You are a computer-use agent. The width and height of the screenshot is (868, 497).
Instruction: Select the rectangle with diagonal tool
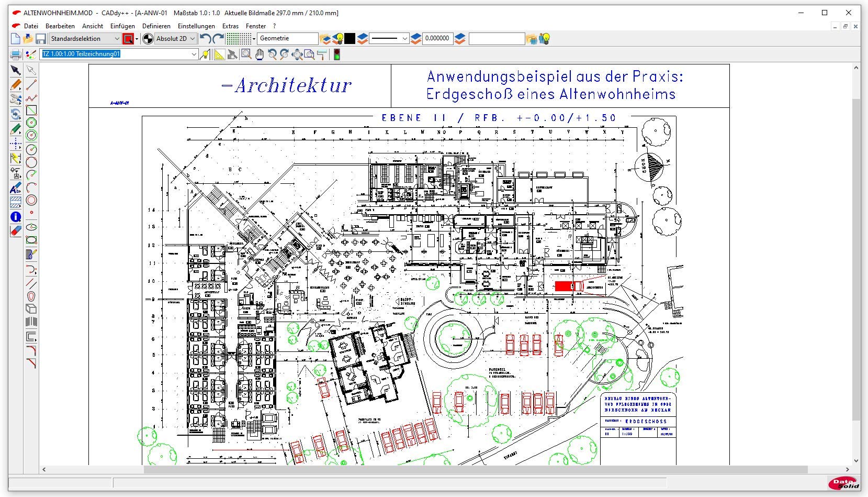31,110
